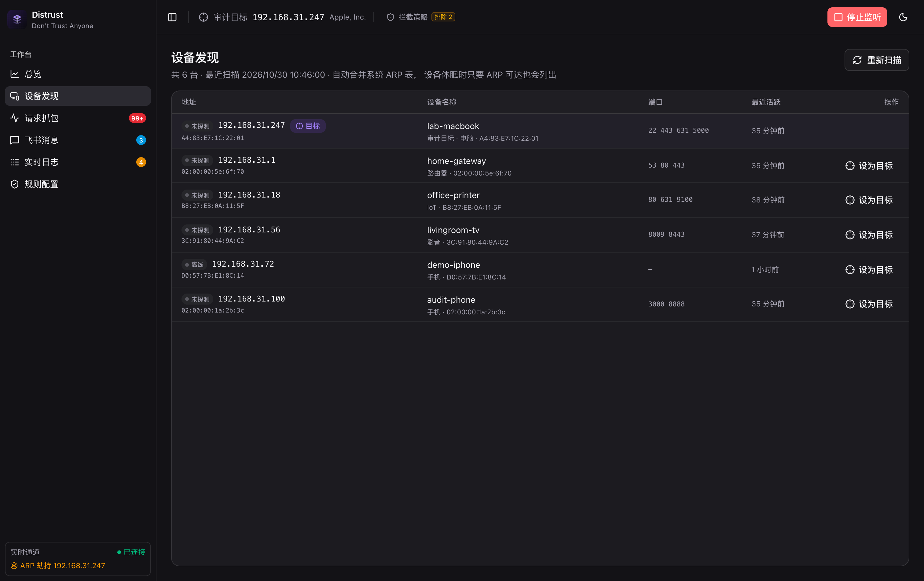
Task: Click the Distrust logo icon
Action: [x=17, y=19]
